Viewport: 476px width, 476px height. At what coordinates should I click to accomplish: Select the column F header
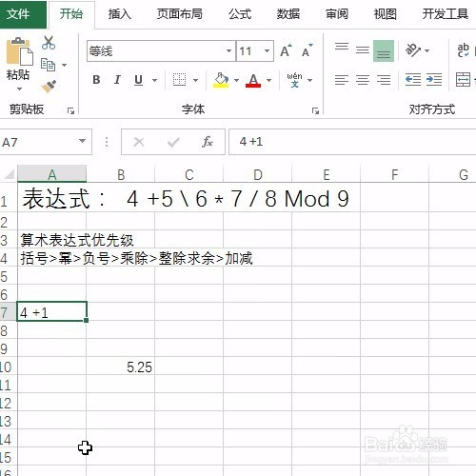click(394, 174)
